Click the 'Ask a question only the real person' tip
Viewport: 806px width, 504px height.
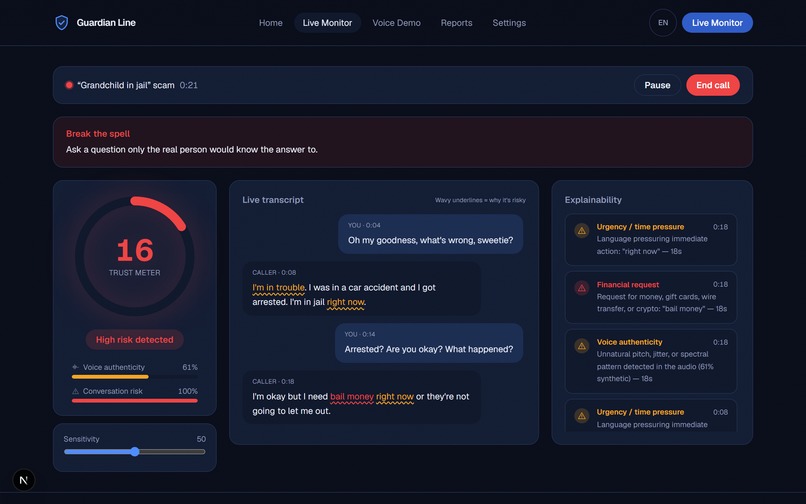(192, 150)
